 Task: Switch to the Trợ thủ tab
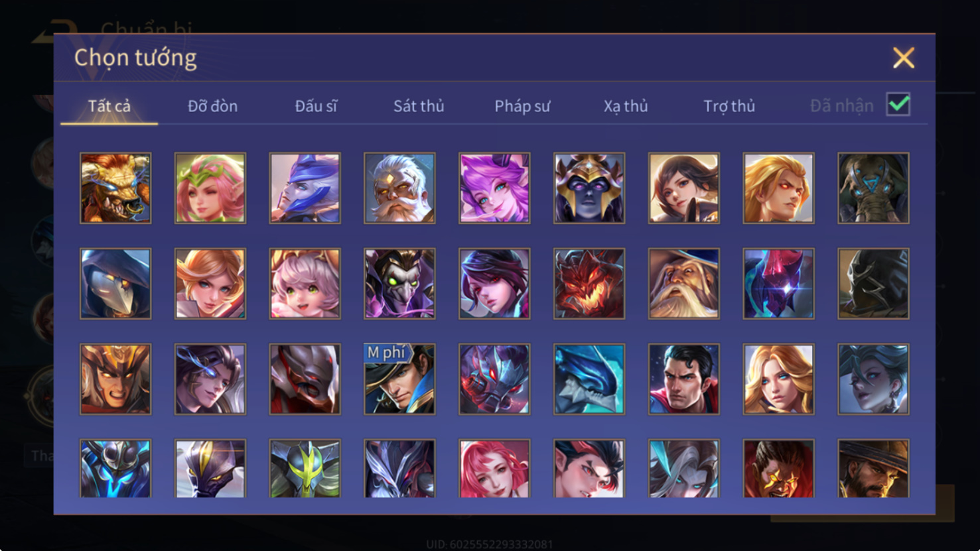pos(729,106)
